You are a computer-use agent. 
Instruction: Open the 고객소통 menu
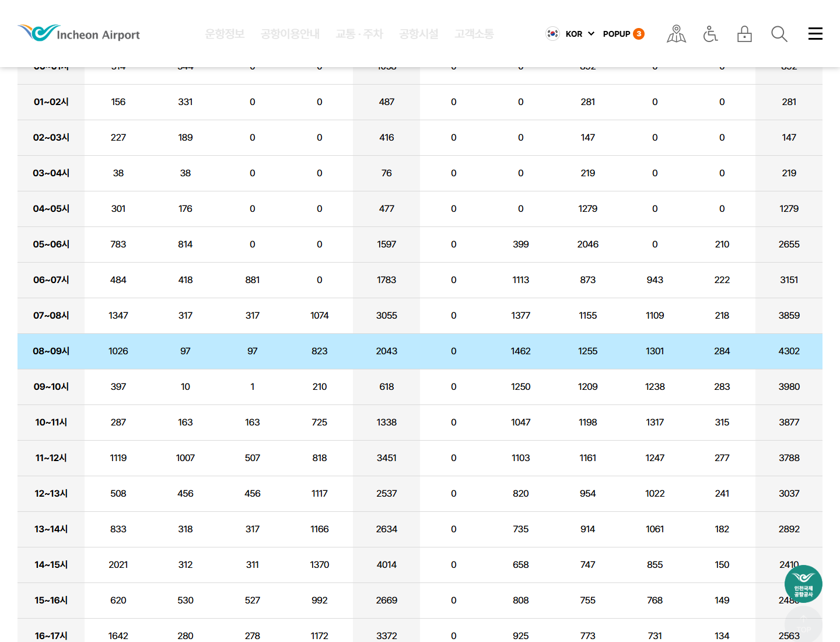(x=474, y=34)
